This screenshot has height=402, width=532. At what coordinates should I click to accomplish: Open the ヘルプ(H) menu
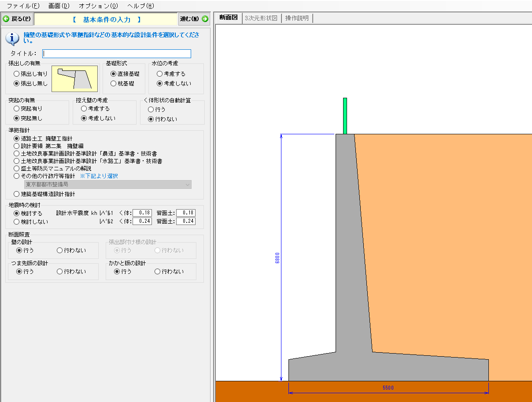(x=140, y=6)
